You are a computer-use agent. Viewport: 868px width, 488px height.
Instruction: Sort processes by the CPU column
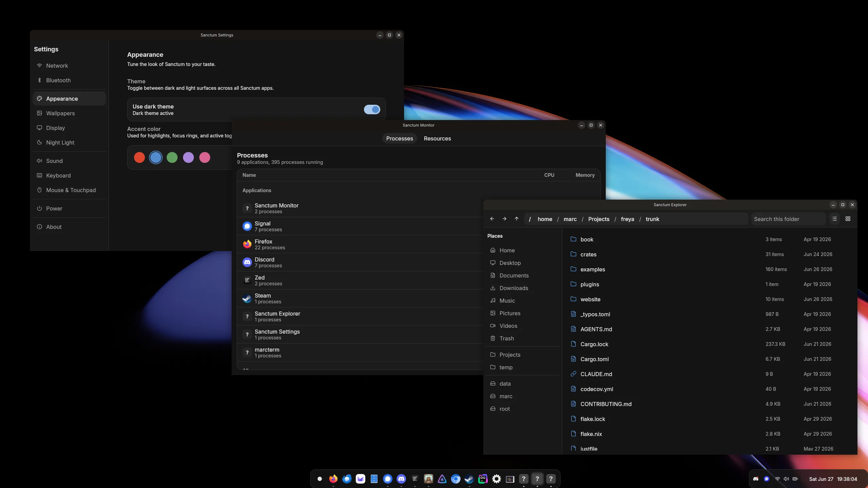pyautogui.click(x=549, y=175)
